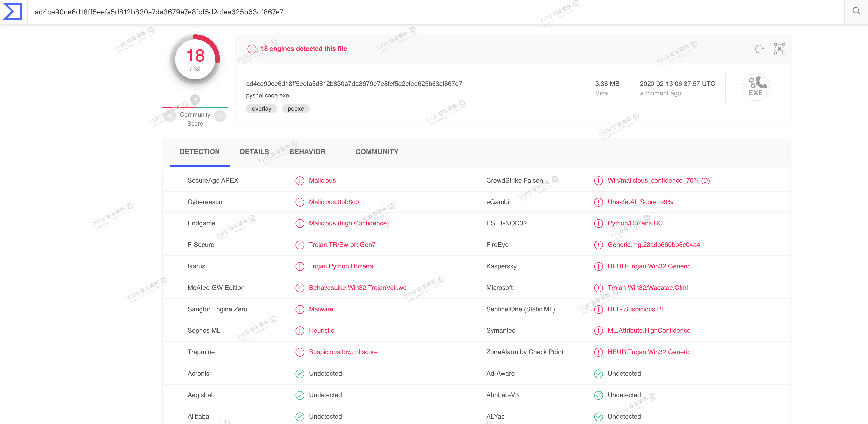Click the reanalyze refresh icon
Viewport: 868px width, 424px height.
(759, 49)
